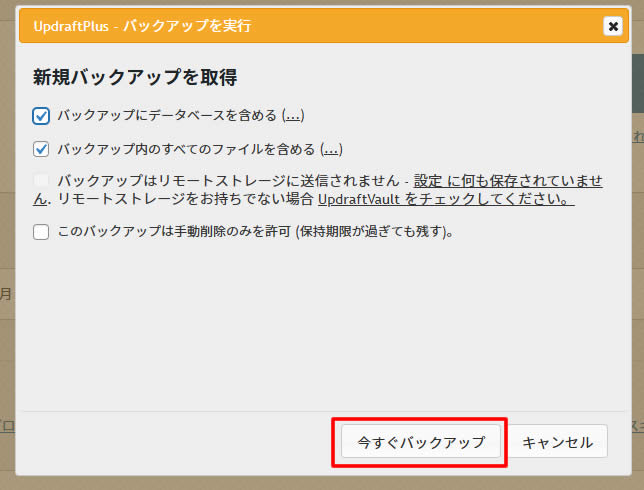Expand database options (...) link
Image resolution: width=644 pixels, height=490 pixels.
293,116
